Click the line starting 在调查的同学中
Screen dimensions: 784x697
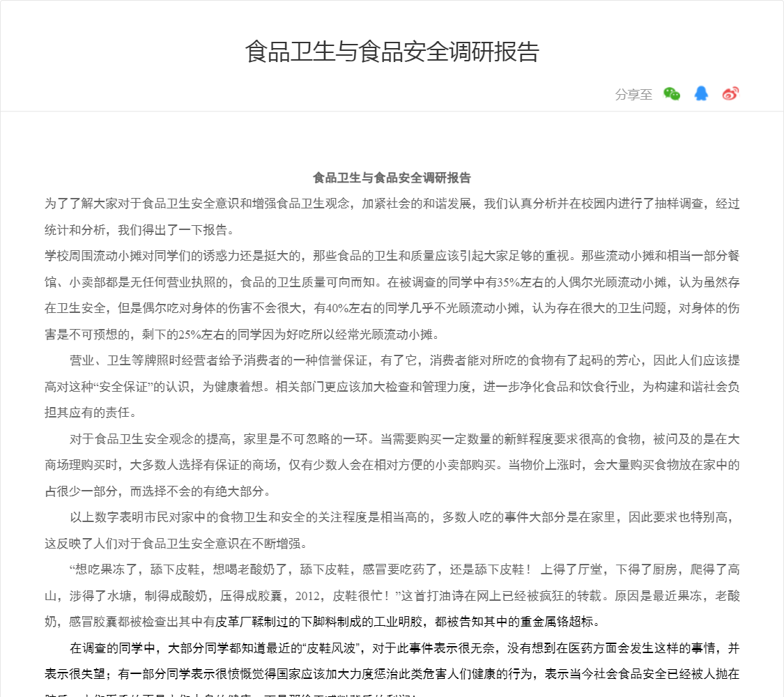(x=404, y=648)
